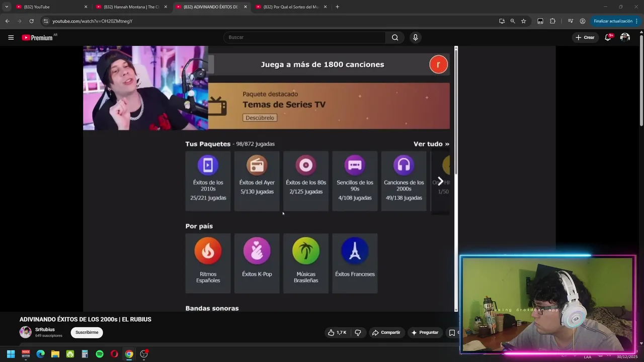This screenshot has width=644, height=362.
Task: Open the Chrome profile icon
Action: (582, 21)
